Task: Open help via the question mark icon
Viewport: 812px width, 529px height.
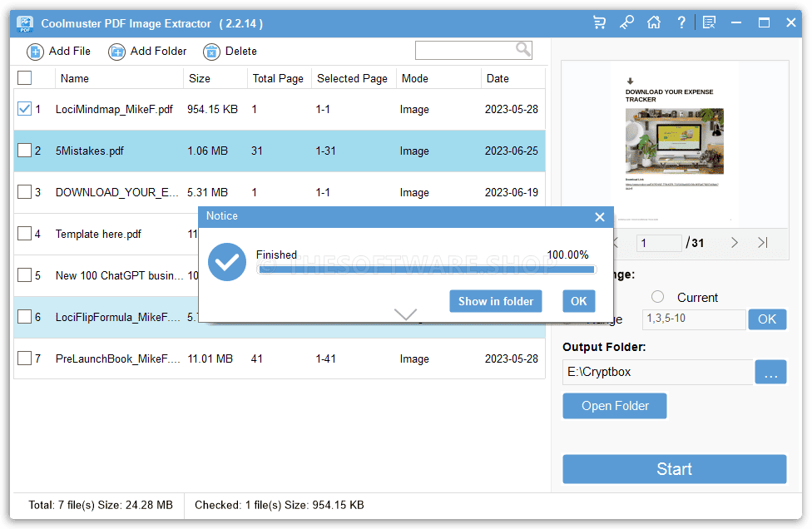Action: coord(681,22)
